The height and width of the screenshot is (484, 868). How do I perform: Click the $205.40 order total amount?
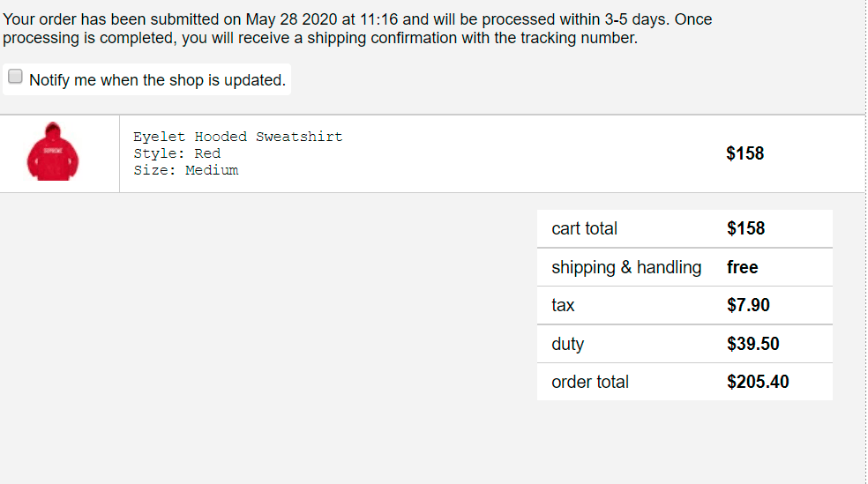tap(758, 382)
